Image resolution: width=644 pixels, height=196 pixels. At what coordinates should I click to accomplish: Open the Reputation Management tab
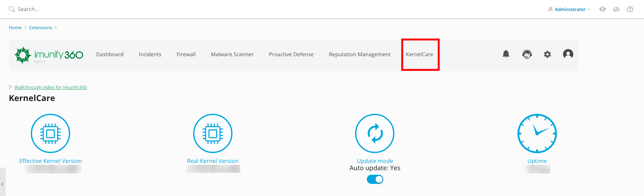[360, 54]
